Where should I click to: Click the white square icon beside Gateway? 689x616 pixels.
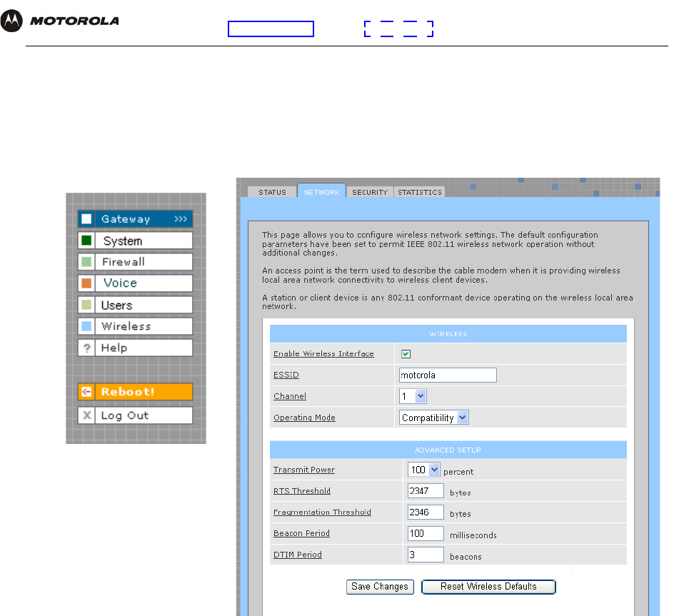[x=86, y=219]
